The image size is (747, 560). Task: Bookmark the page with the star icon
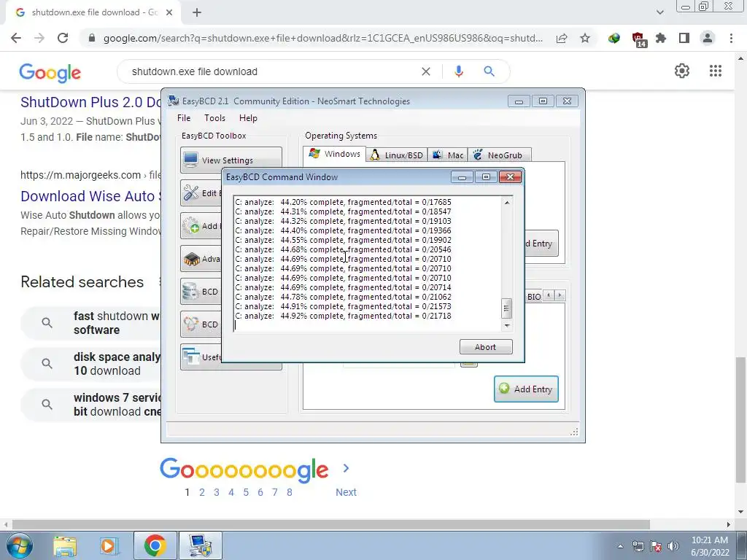point(585,38)
